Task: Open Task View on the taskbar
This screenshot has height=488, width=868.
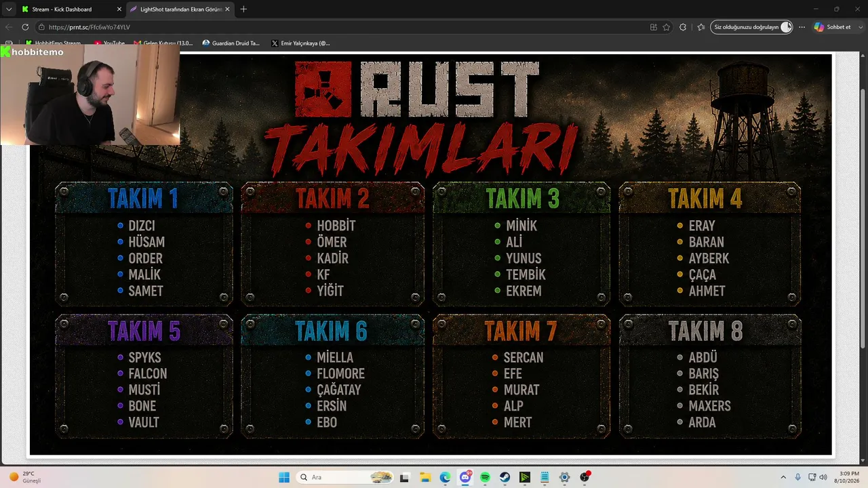Action: pos(405,477)
